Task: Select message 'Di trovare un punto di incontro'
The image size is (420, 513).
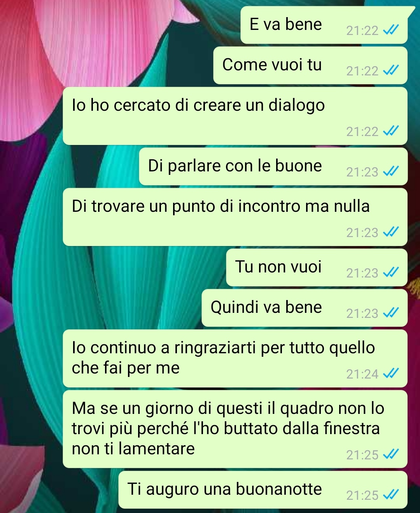Action: 235,217
